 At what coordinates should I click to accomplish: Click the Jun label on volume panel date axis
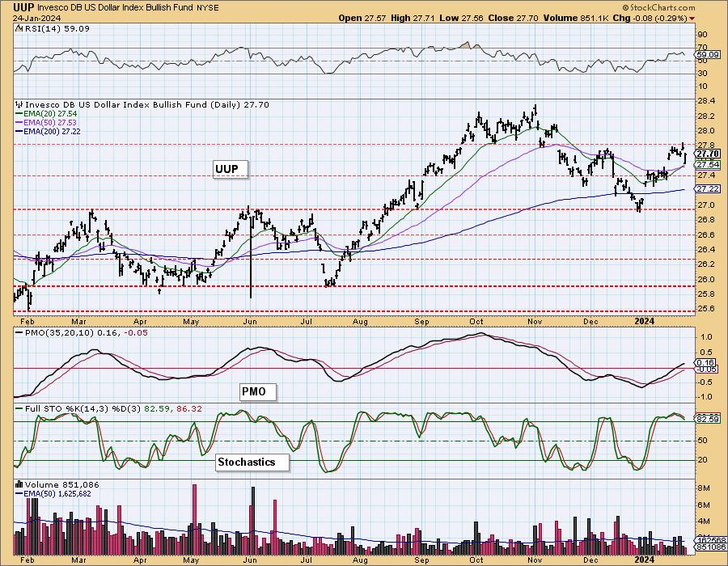click(250, 560)
